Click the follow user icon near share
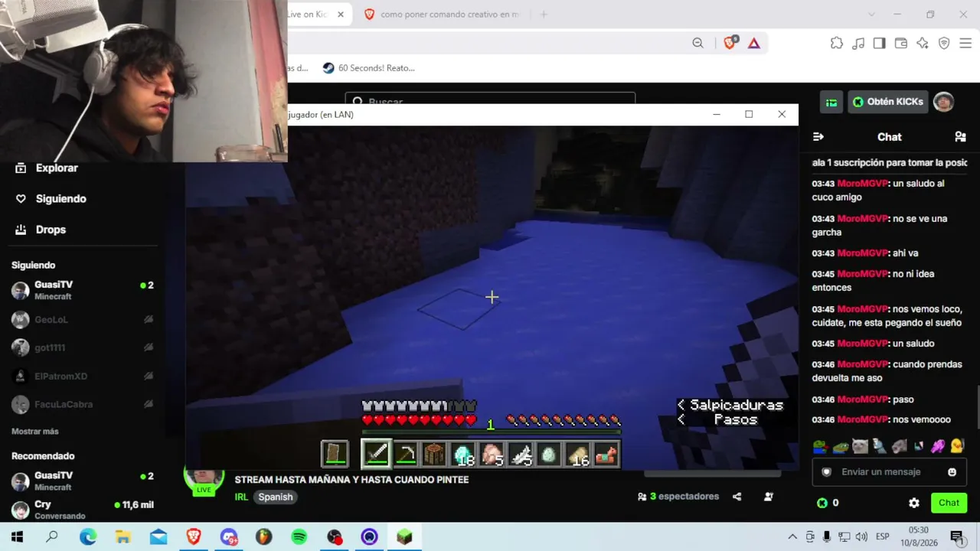Image resolution: width=980 pixels, height=551 pixels. tap(769, 497)
